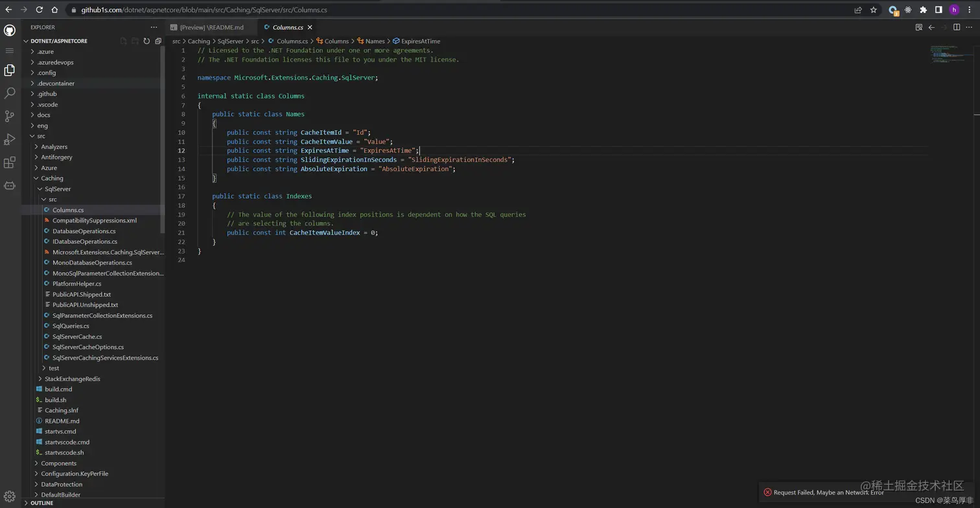Open the purple profile avatar
This screenshot has height=508, width=980.
click(954, 10)
